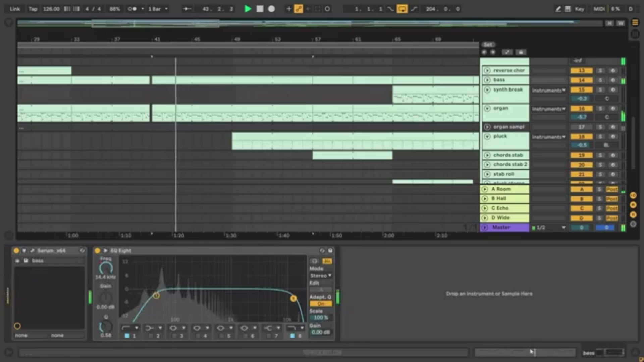Screen dimensions: 644x362
Task: Arm the organ track for recording
Action: [x=613, y=109]
